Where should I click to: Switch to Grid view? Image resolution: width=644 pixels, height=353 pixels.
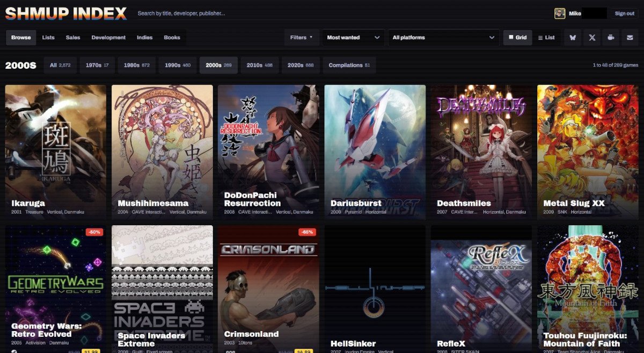517,38
